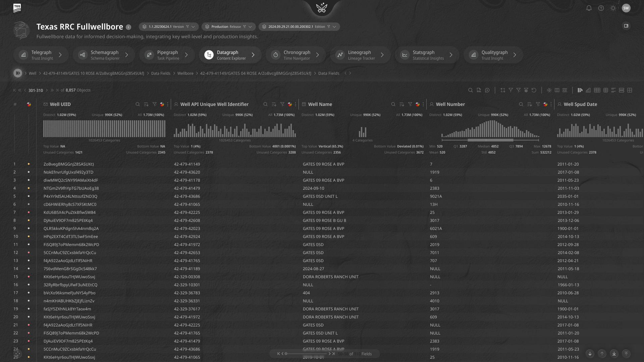This screenshot has width=644, height=362.
Task: Open the global sort order icon
Action: (502, 90)
